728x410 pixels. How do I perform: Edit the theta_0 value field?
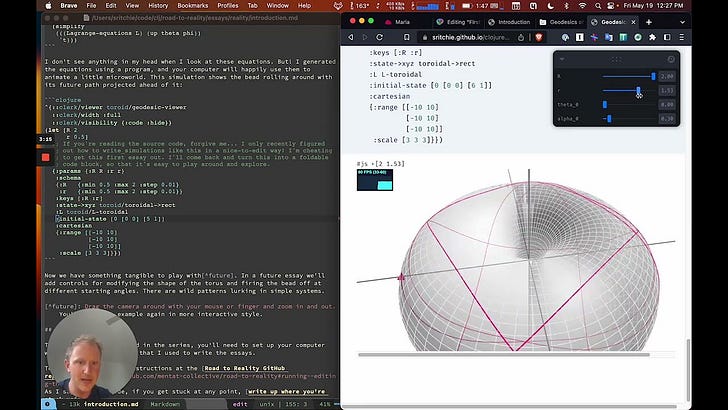tap(667, 104)
